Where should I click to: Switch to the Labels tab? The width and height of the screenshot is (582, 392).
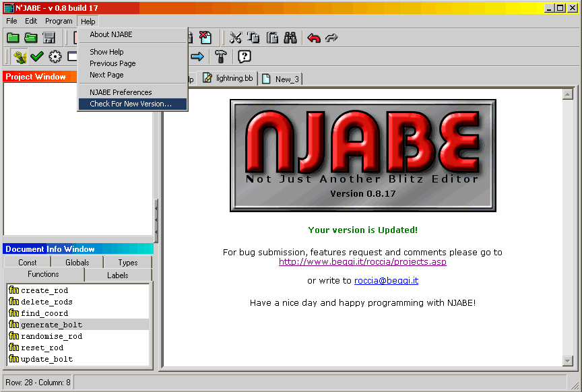[x=118, y=275]
